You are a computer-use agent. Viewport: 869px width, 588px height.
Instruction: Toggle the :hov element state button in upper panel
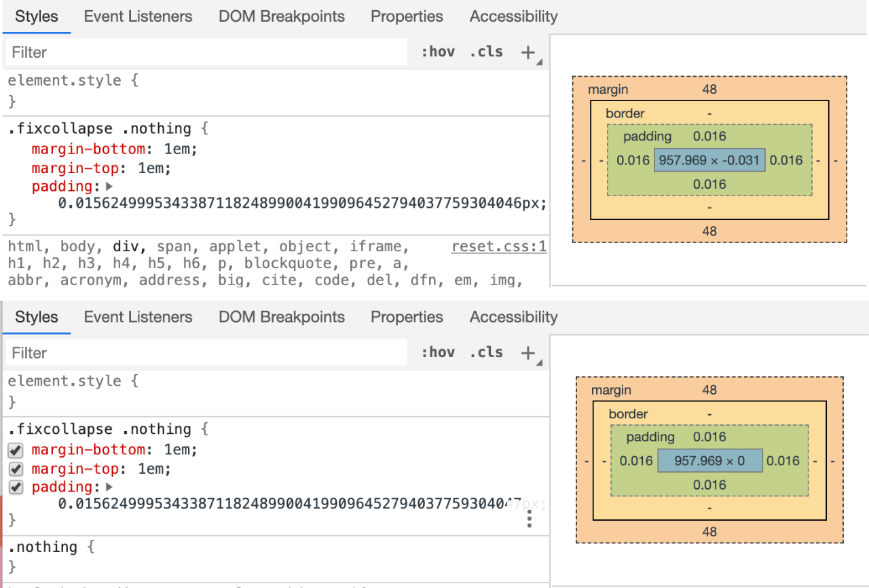[438, 52]
